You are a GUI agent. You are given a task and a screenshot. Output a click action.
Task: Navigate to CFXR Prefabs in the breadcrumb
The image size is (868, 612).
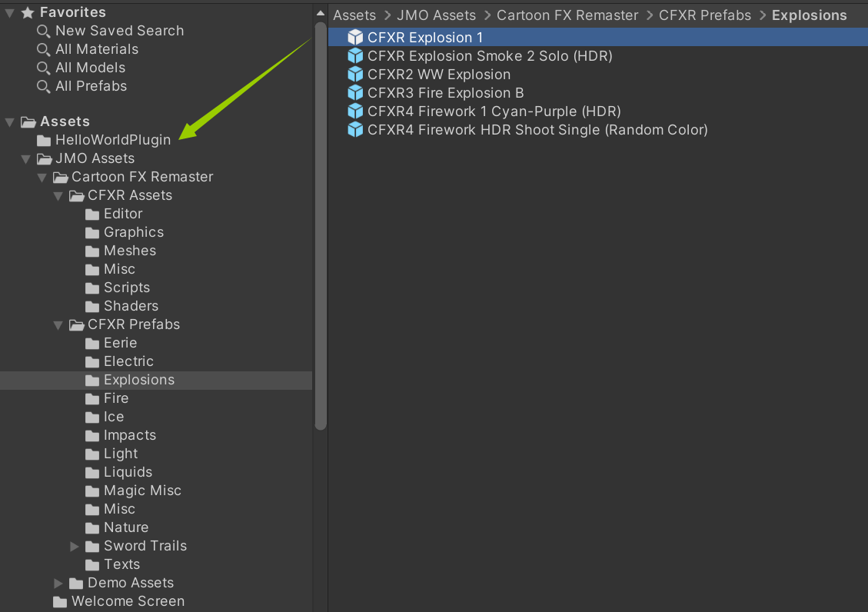[705, 15]
